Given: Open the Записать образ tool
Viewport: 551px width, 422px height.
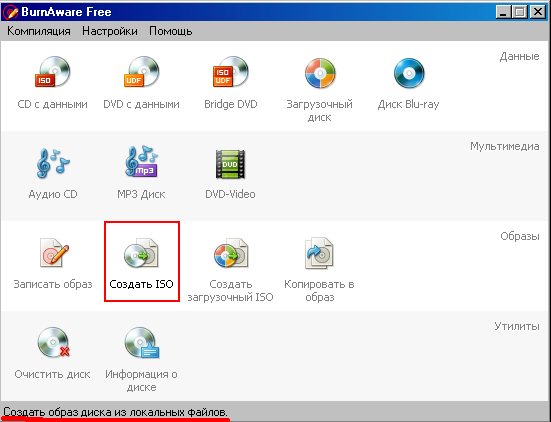Looking at the screenshot, I should click(x=53, y=263).
